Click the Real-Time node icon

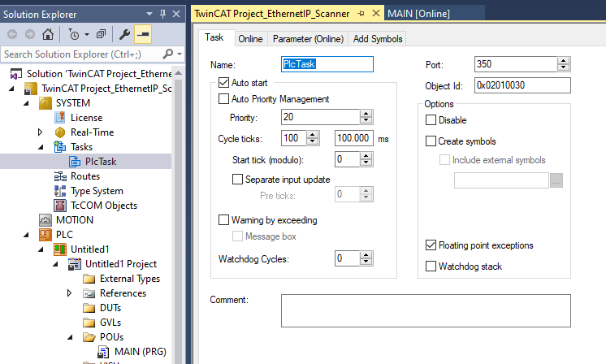click(60, 132)
